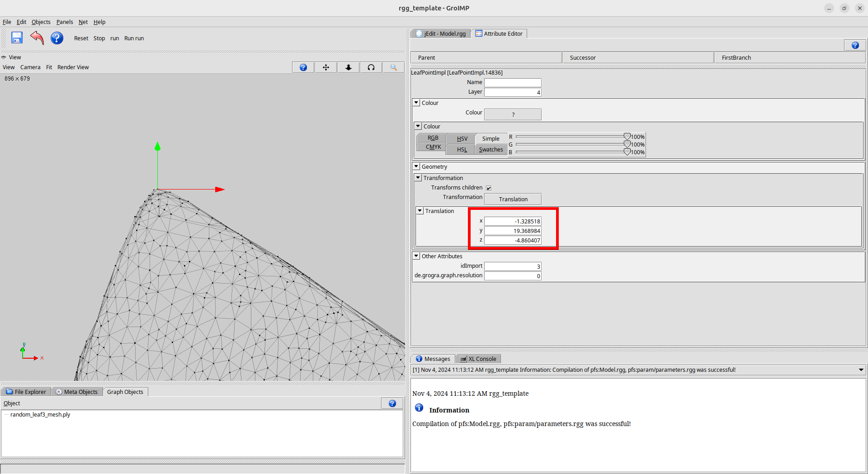868x474 pixels.
Task: Collapse the Geometry section
Action: tap(416, 166)
